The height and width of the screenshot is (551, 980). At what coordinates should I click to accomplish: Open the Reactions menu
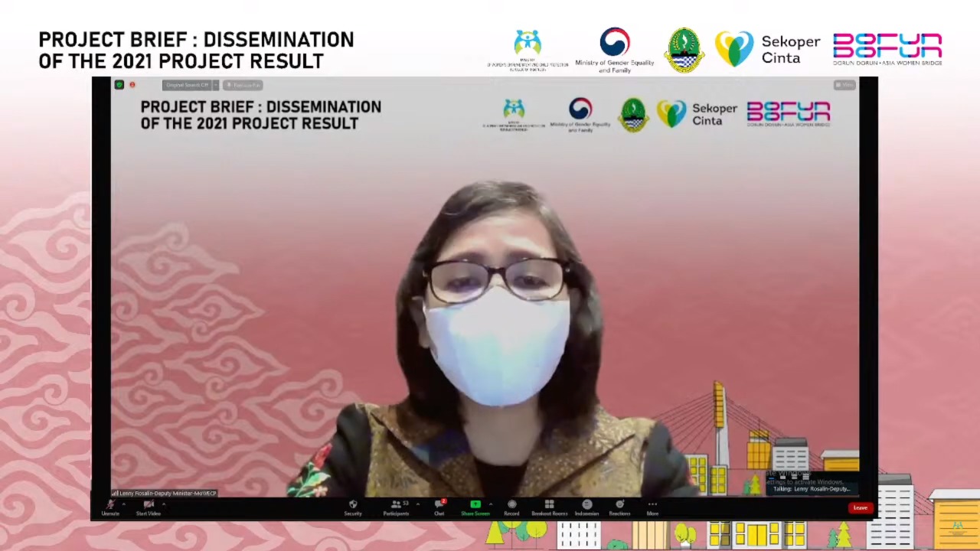[619, 505]
